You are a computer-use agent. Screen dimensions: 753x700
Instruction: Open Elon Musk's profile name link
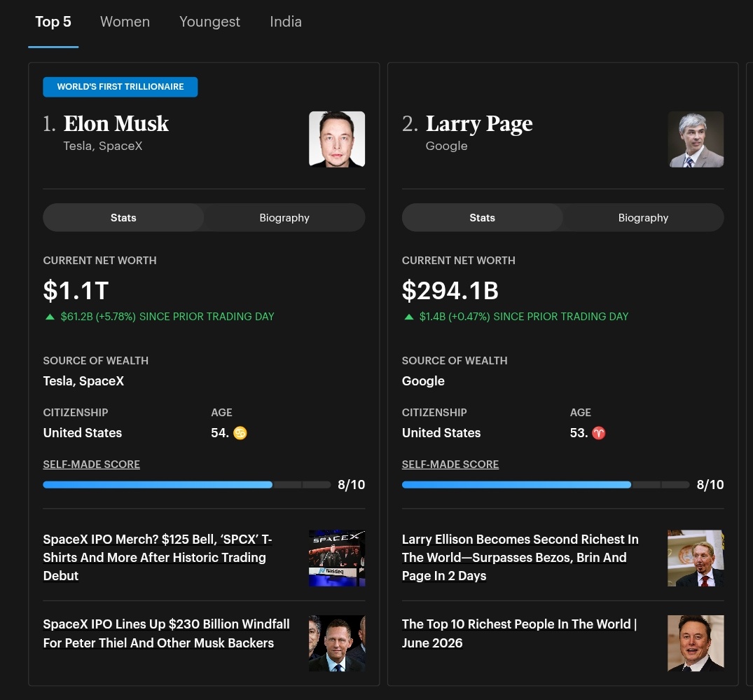tap(116, 123)
